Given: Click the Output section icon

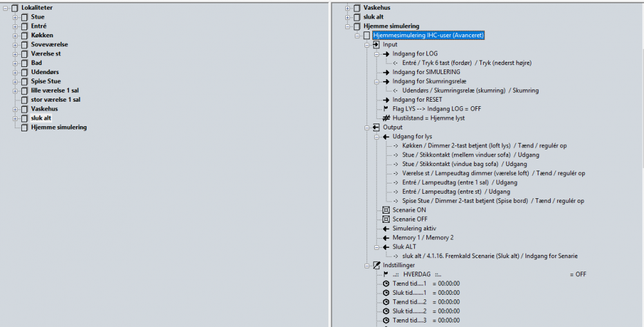Looking at the screenshot, I should pyautogui.click(x=377, y=127).
